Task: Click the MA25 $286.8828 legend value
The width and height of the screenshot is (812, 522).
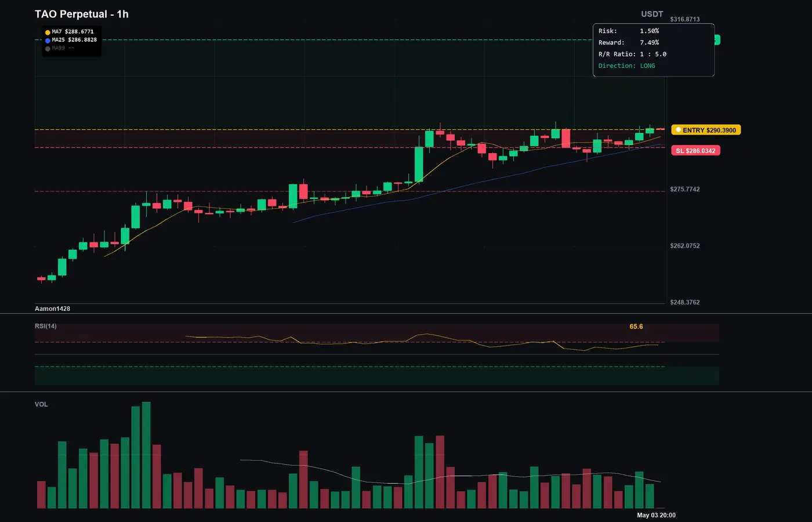Action: (74, 40)
